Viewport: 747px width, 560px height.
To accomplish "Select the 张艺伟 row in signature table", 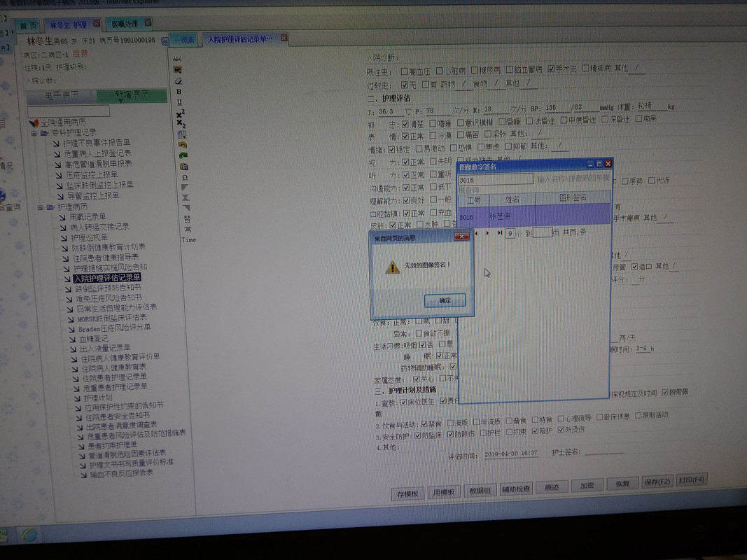I will tap(533, 215).
